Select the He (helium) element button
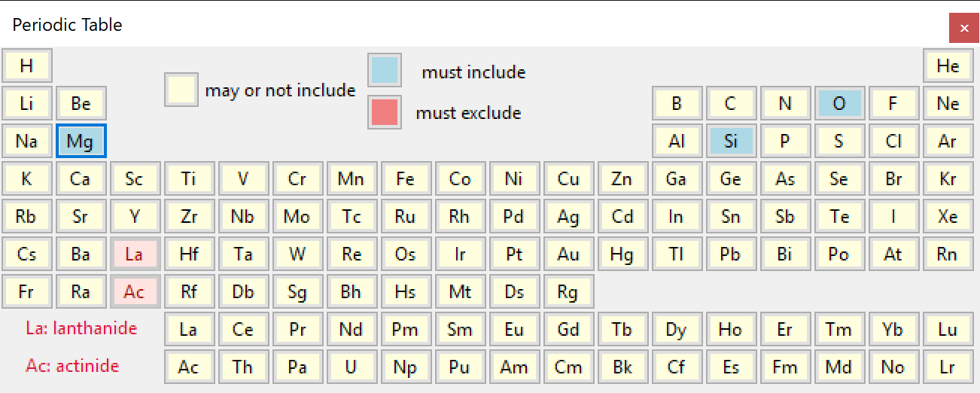 pyautogui.click(x=948, y=65)
